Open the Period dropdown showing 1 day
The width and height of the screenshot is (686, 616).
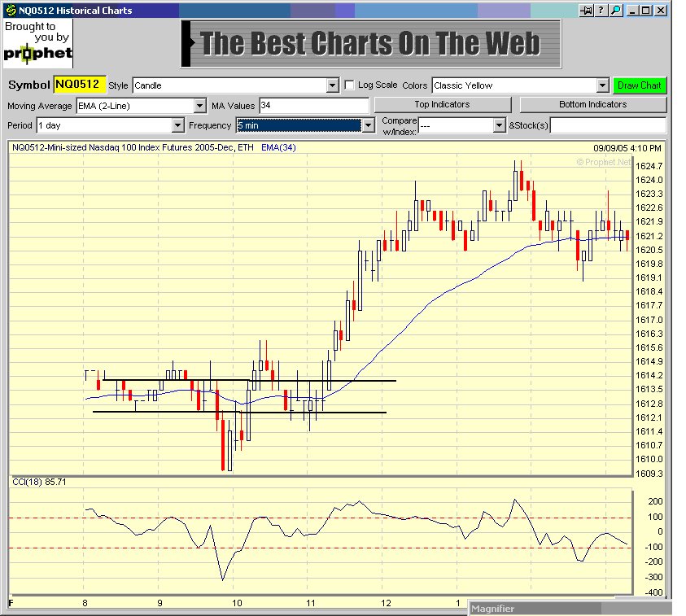pos(110,125)
